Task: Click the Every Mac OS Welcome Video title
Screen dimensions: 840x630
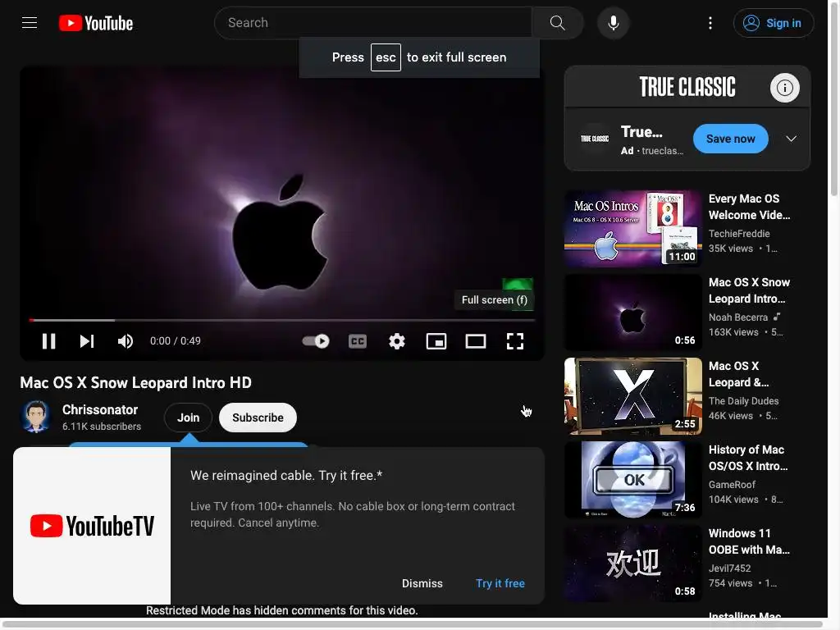Action: (x=749, y=207)
